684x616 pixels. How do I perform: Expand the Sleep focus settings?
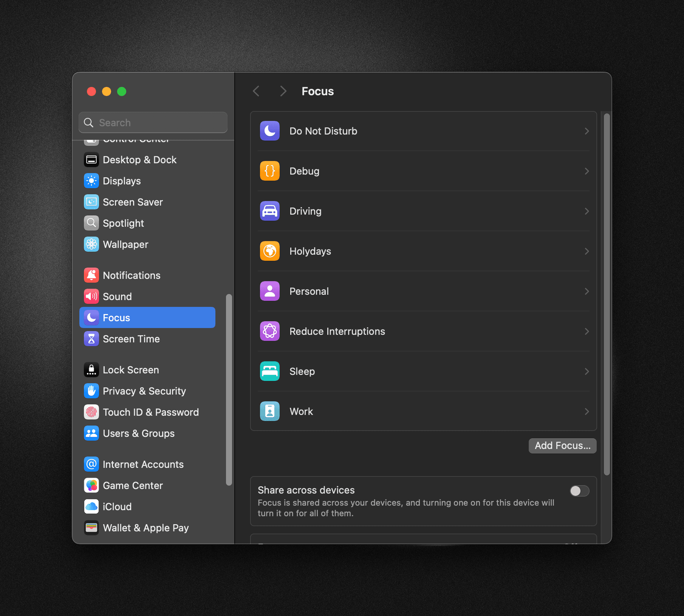tap(586, 371)
